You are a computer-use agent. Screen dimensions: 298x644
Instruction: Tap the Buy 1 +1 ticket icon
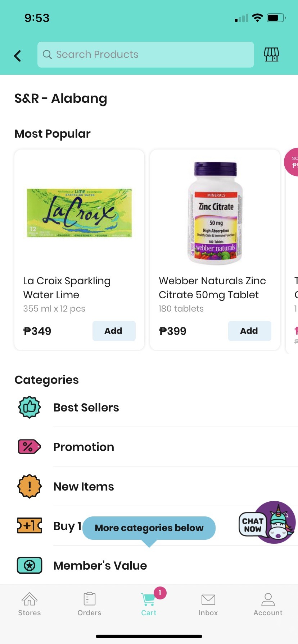[x=29, y=526]
